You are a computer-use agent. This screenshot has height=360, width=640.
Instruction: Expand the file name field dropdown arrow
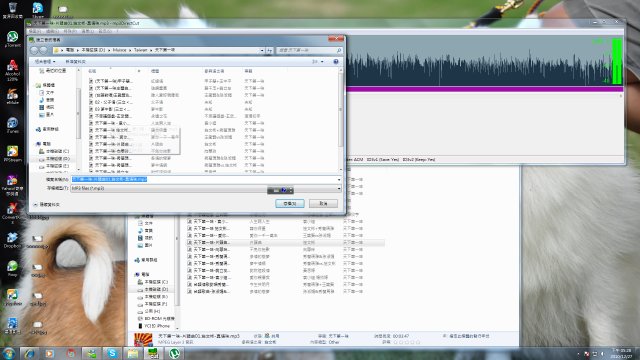(x=339, y=179)
